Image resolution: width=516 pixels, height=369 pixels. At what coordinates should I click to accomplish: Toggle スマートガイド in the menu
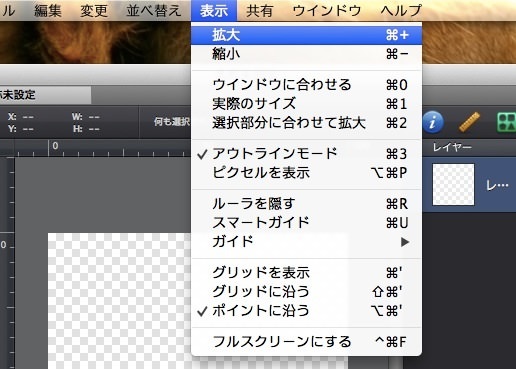(306, 222)
